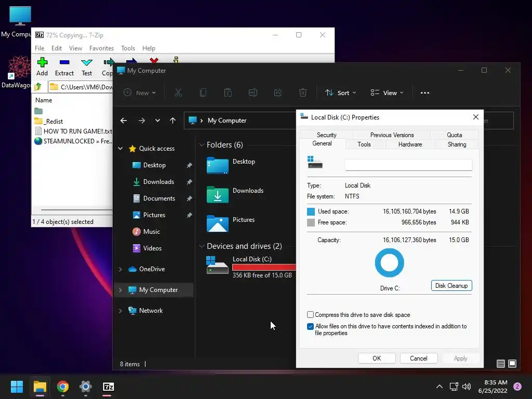Click the Add icon in 7-Zip
The height and width of the screenshot is (399, 532).
coord(42,62)
